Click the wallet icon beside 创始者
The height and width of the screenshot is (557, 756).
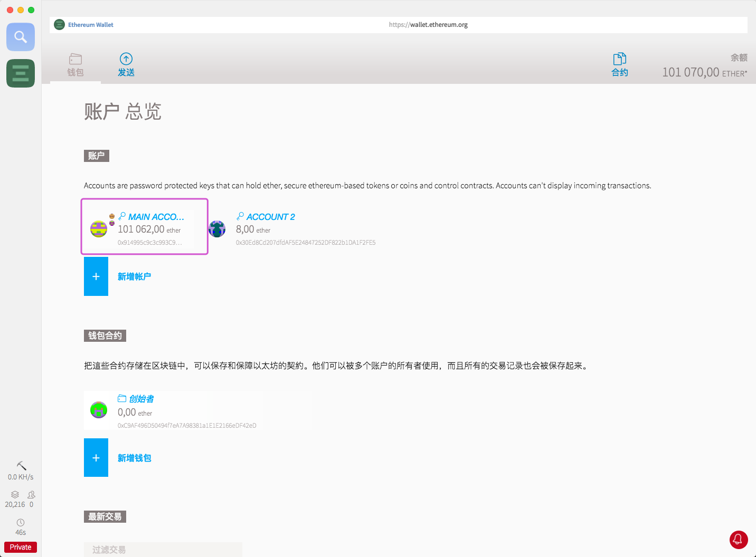click(122, 398)
